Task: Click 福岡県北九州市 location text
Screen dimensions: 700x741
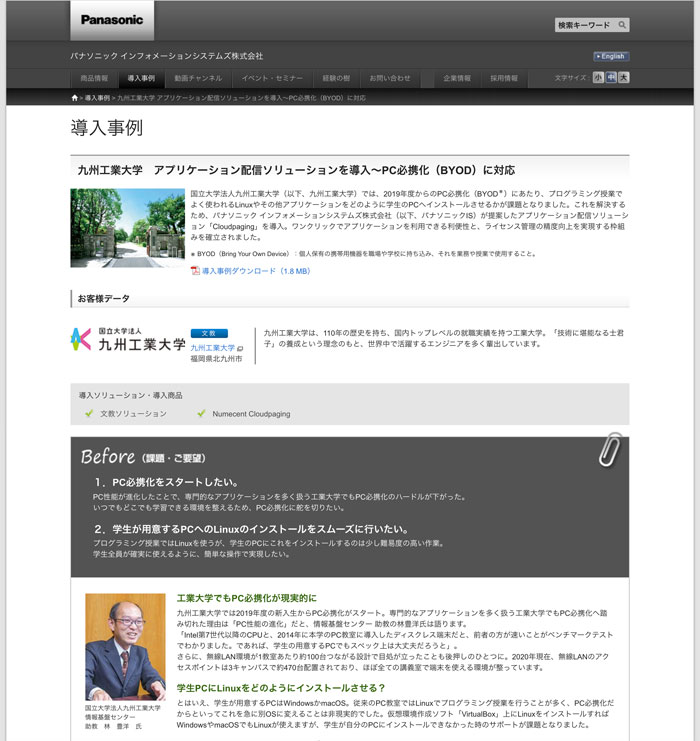Action: 216,359
